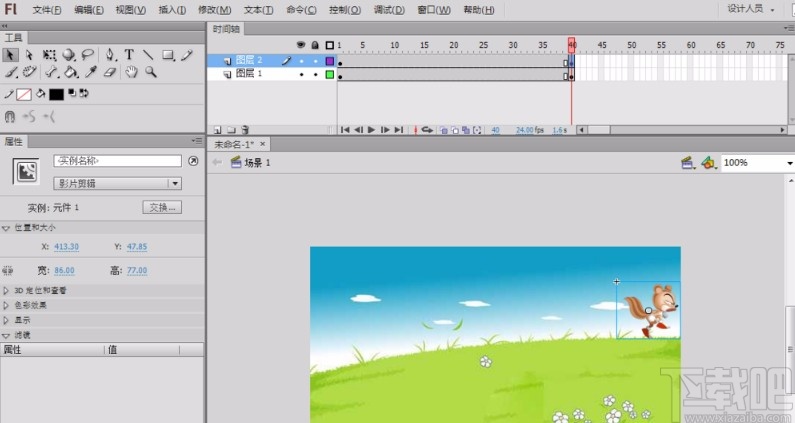Screen dimensions: 795x423
Task: Open the 修改(M) menu
Action: tap(214, 10)
